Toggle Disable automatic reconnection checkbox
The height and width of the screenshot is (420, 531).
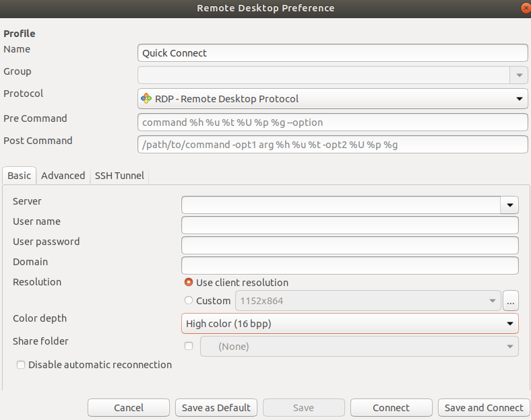click(x=22, y=365)
